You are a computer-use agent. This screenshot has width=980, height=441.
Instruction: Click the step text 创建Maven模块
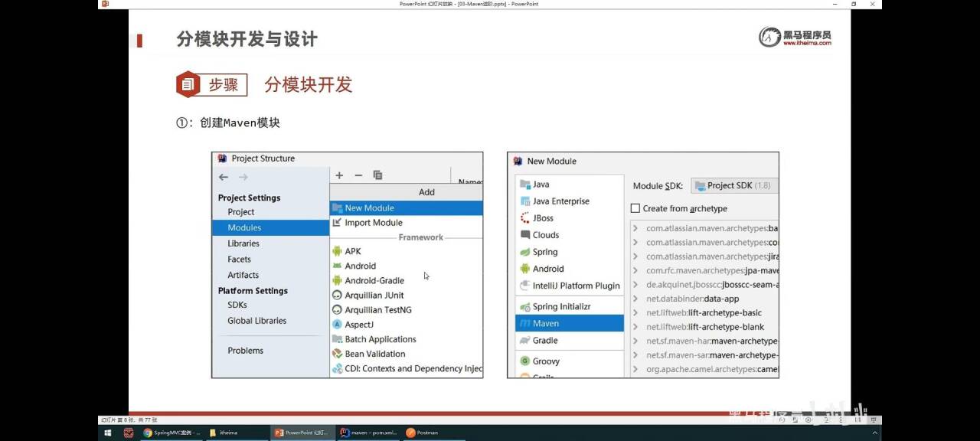(x=240, y=122)
